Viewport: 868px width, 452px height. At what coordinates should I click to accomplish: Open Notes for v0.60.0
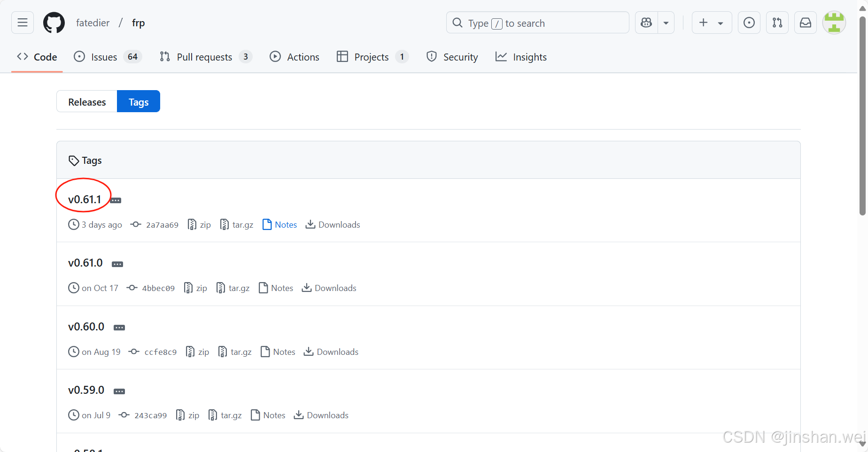[x=278, y=352]
